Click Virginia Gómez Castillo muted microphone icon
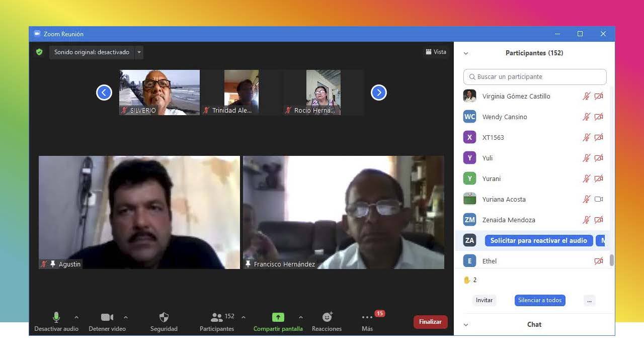 586,96
